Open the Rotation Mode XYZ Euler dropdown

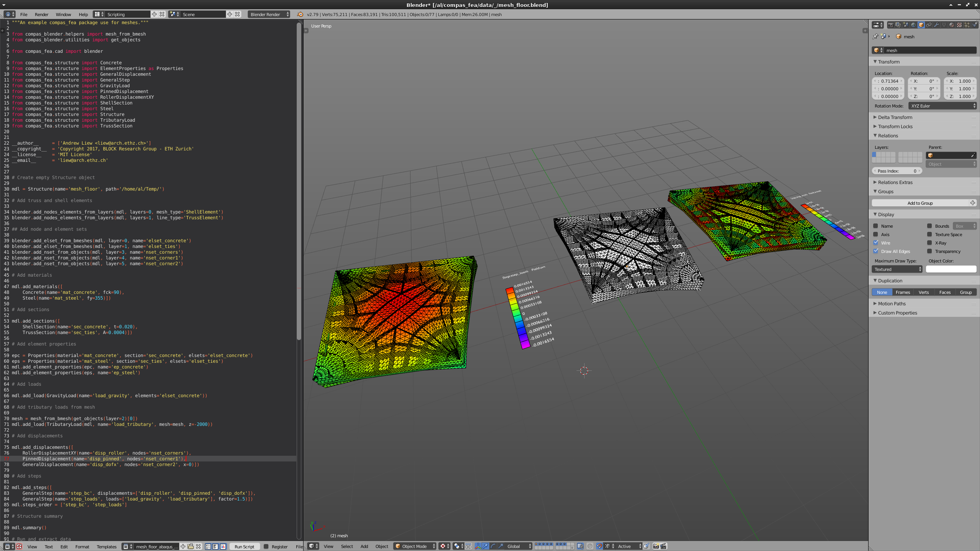pos(942,106)
